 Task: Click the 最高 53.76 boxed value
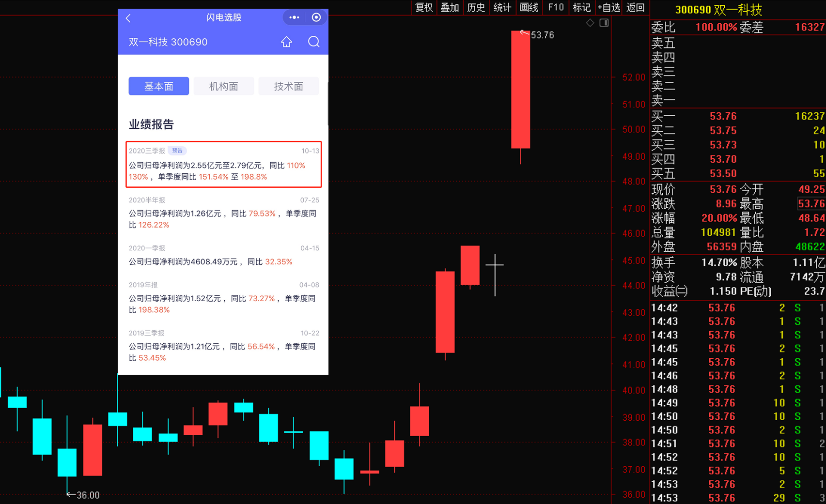click(x=811, y=204)
